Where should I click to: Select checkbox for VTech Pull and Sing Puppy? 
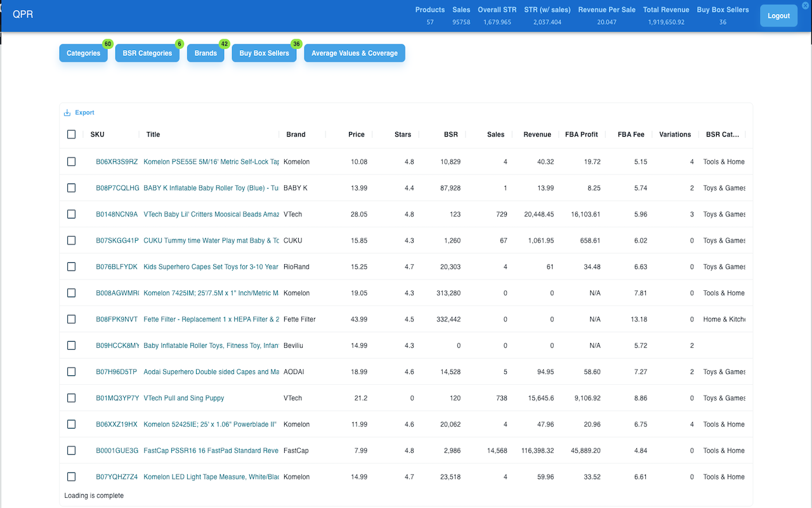pyautogui.click(x=71, y=398)
